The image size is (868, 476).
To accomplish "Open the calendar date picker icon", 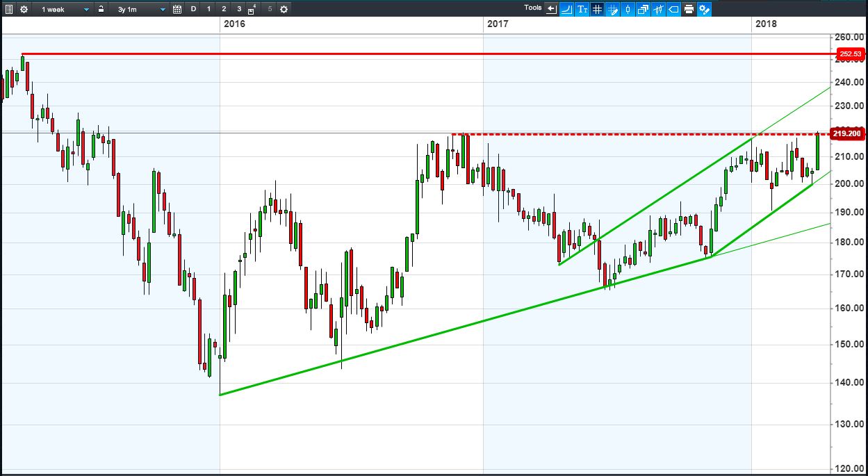I will (x=177, y=9).
